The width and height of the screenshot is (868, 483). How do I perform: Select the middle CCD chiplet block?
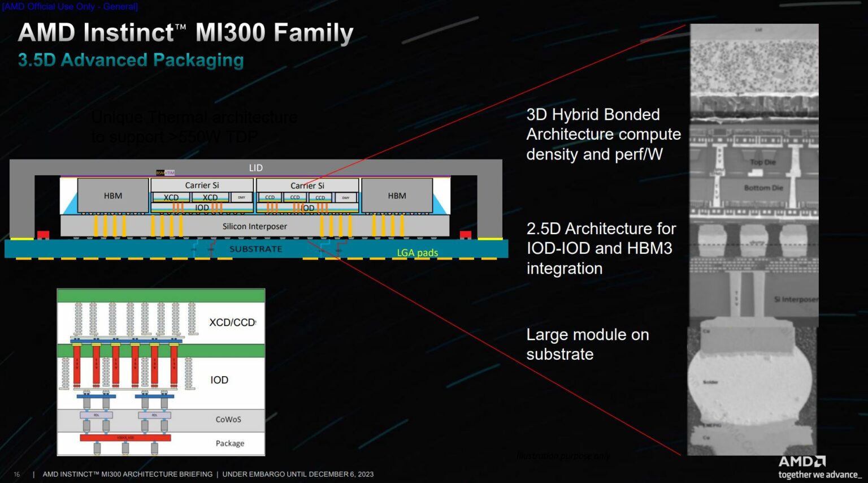[x=294, y=197]
